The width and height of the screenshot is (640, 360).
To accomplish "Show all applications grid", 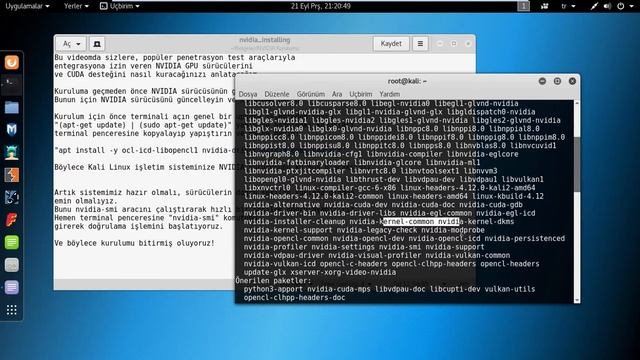I will point(11,310).
